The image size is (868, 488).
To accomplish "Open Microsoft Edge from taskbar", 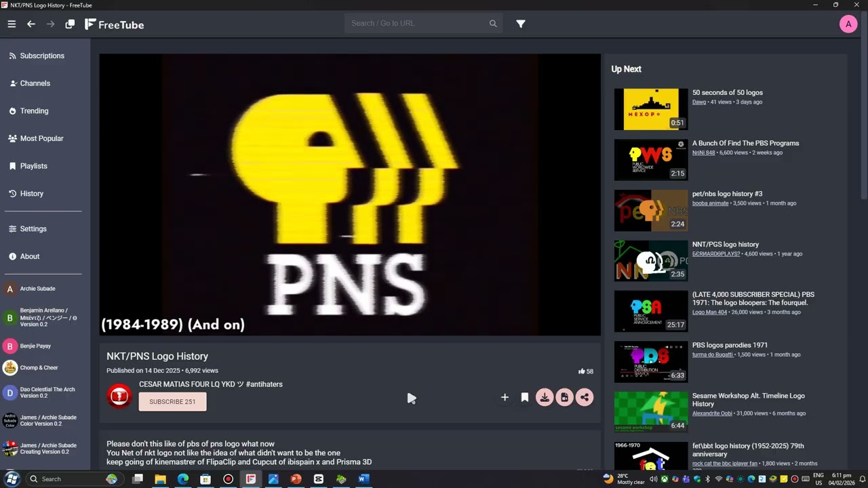I will [183, 479].
